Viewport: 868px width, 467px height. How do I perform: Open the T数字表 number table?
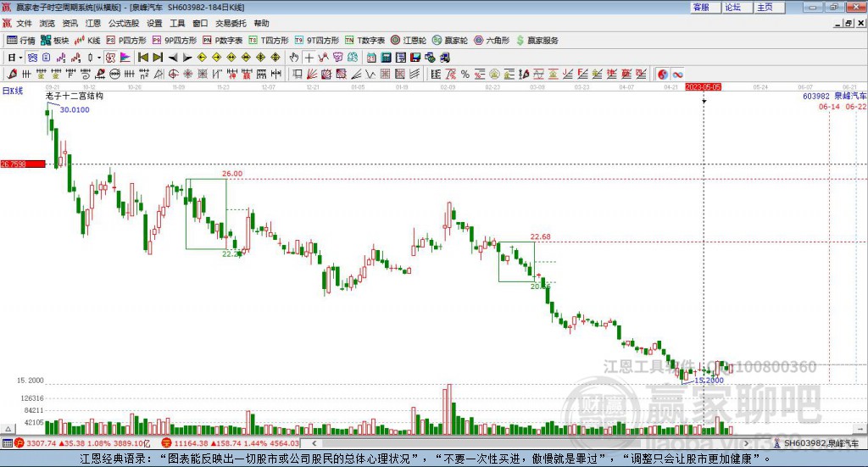364,41
